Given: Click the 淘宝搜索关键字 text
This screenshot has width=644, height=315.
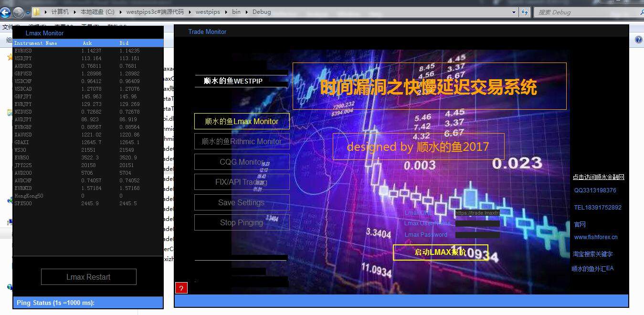Looking at the screenshot, I should [592, 254].
